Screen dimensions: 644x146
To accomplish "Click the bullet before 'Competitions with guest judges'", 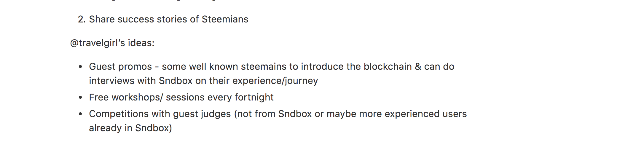I will click(x=80, y=114).
